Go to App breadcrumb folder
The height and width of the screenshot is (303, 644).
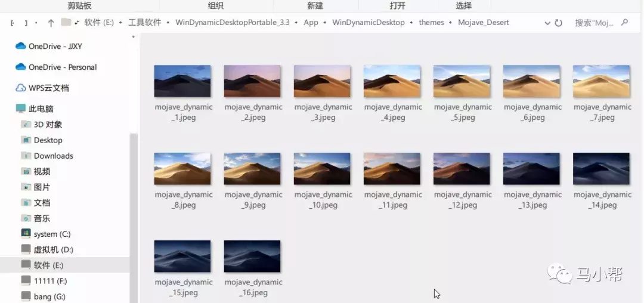pos(311,23)
